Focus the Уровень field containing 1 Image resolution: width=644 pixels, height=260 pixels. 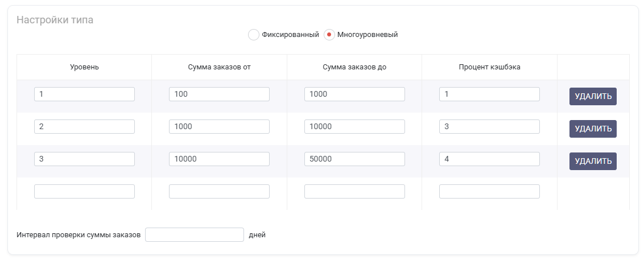coord(84,94)
